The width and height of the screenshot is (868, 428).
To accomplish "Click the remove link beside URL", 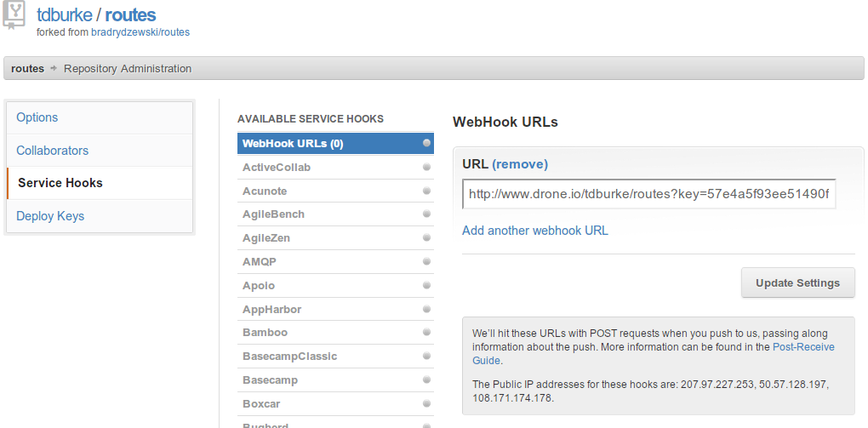I will click(520, 164).
